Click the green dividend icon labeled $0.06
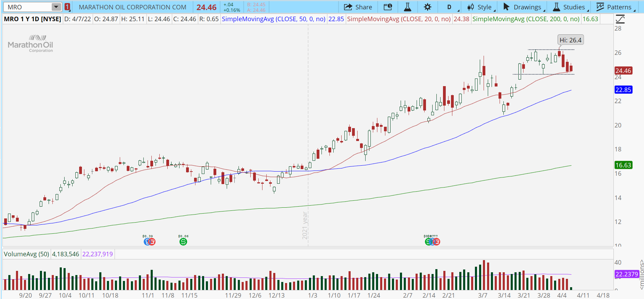 coord(183,242)
